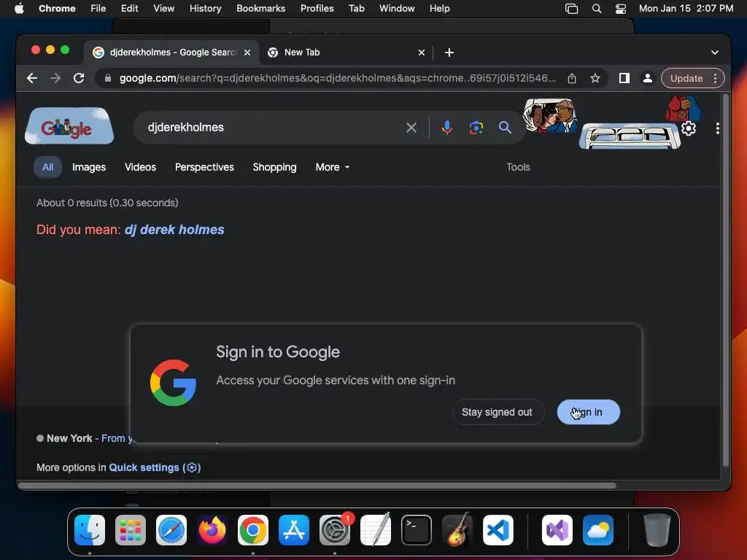This screenshot has width=747, height=560.
Task: Select the Perspectives results tab
Action: tap(204, 167)
